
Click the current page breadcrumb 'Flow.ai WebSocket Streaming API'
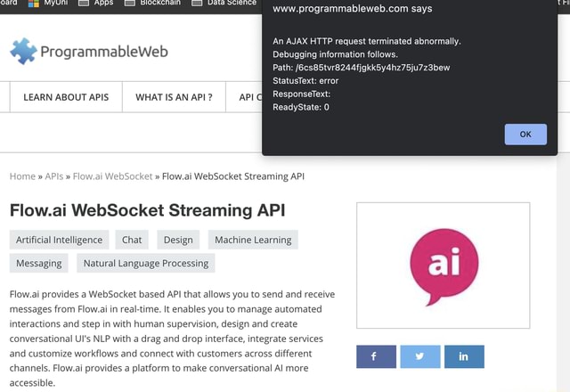(233, 176)
